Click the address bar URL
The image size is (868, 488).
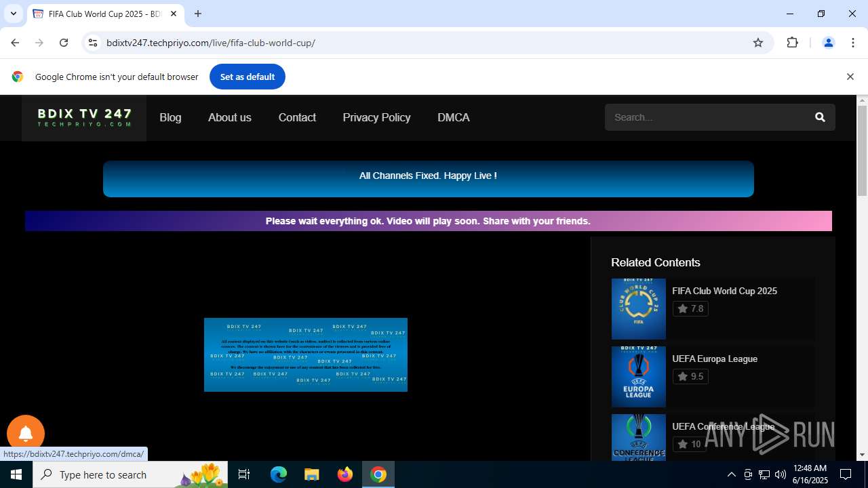coord(211,43)
